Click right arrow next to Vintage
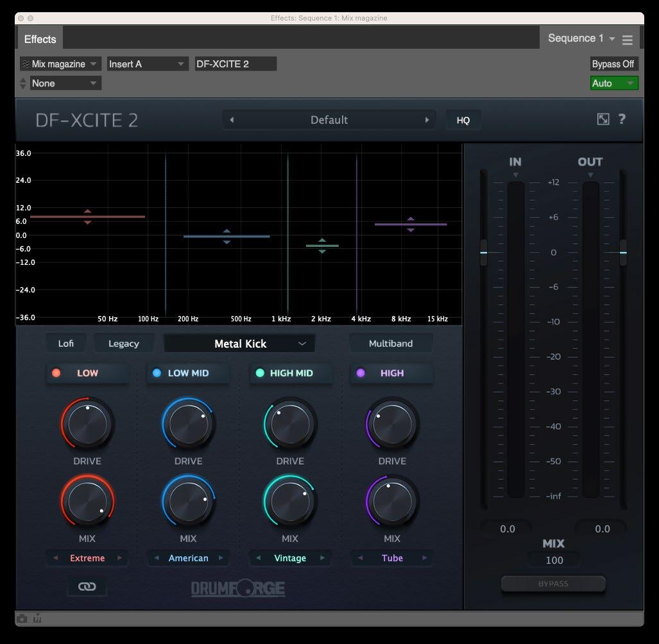The height and width of the screenshot is (644, 659). point(323,558)
